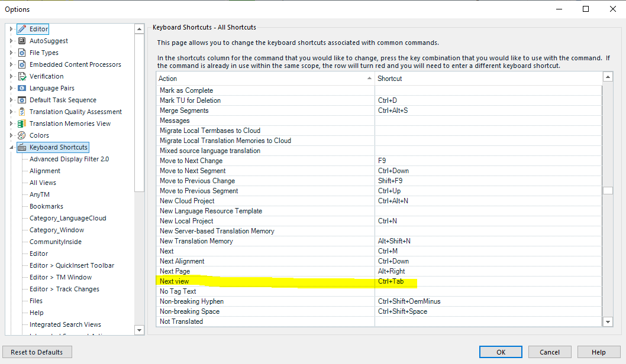Screen dimensions: 626x364
Task: Click the Ctrl+Alt+S shortcut for Merge Segments
Action: (488, 110)
